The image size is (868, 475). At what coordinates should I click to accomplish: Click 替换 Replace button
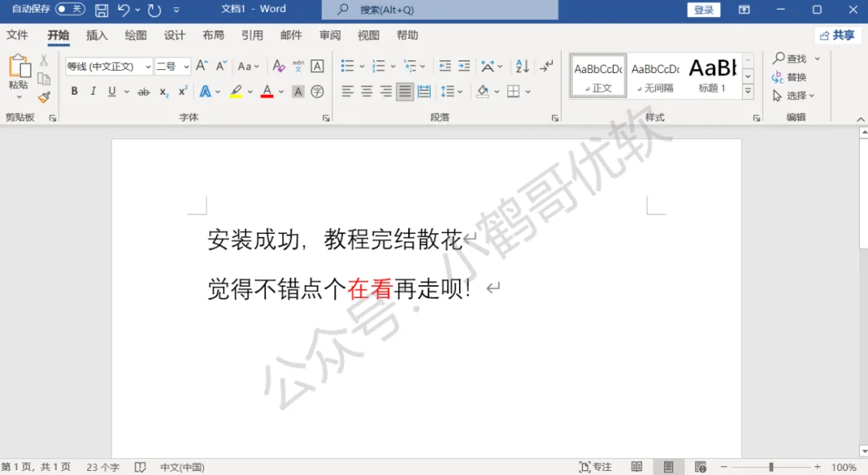789,77
